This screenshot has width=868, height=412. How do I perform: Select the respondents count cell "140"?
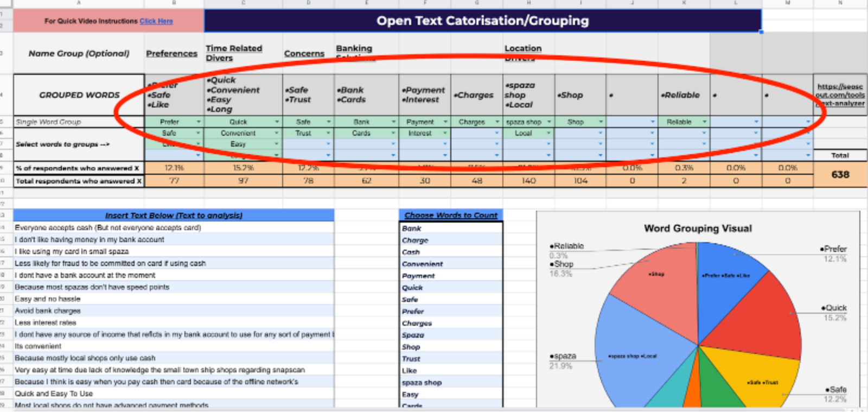[528, 181]
